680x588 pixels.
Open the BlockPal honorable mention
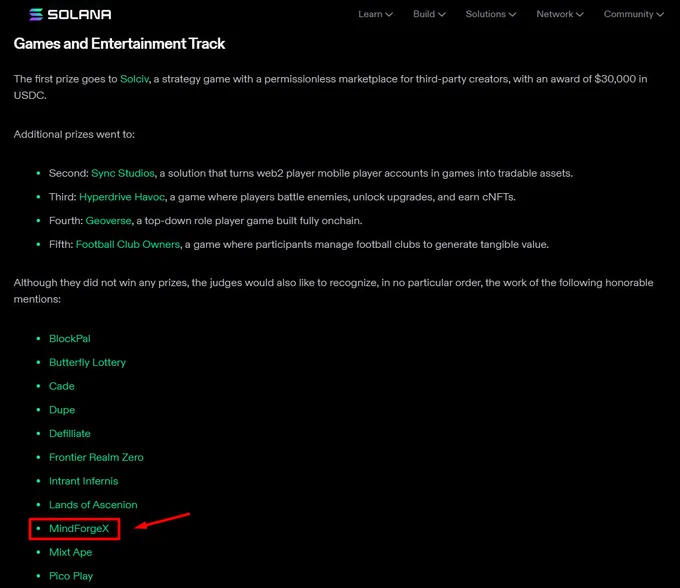tap(70, 339)
